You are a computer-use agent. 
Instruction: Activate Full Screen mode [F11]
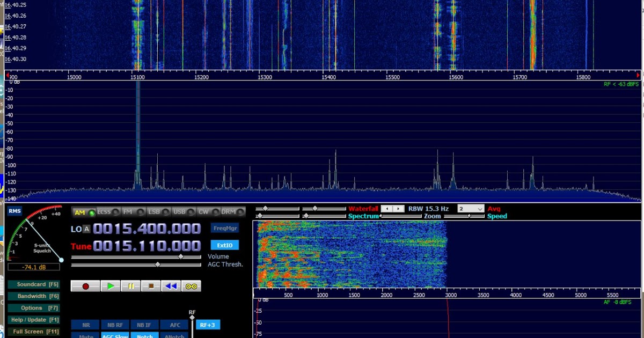tap(34, 331)
